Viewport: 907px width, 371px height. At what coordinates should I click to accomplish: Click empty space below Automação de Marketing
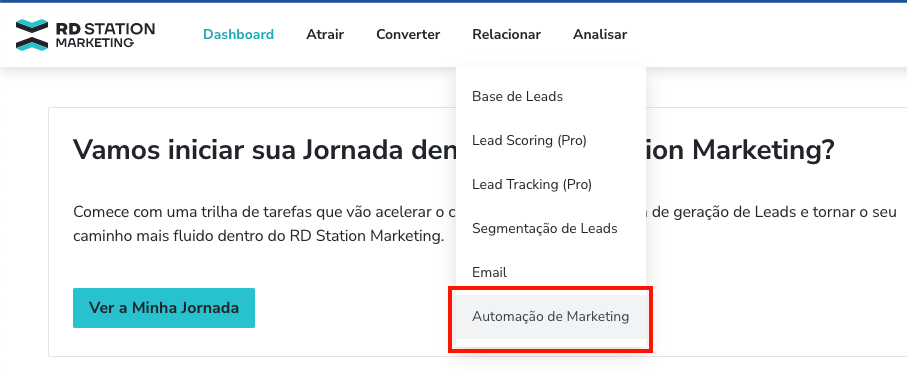(x=551, y=343)
